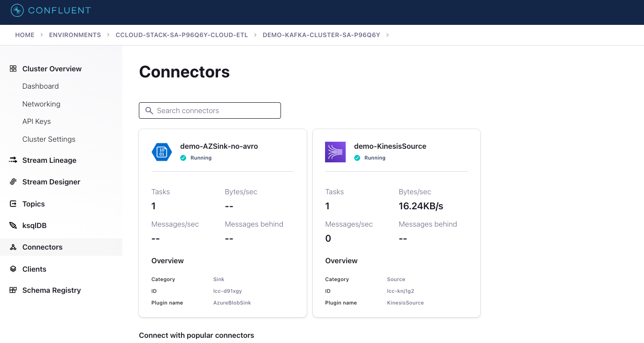The height and width of the screenshot is (343, 644).
Task: Click the Stream Lineage arrows icon
Action: point(13,160)
